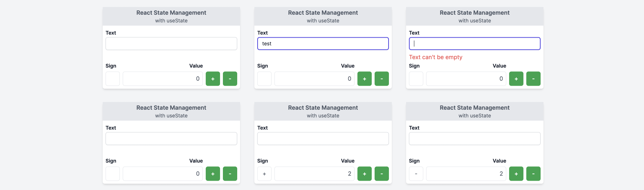644x190 pixels.
Task: Click the Text input in the card with '+' sign
Action: 323,138
